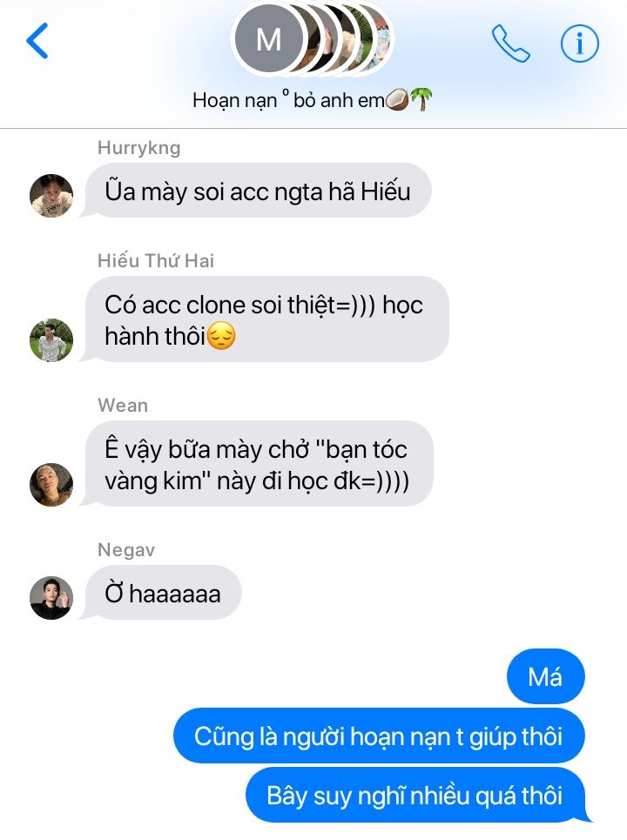Start a voice call with phone icon
This screenshot has height=840, width=627.
click(510, 44)
